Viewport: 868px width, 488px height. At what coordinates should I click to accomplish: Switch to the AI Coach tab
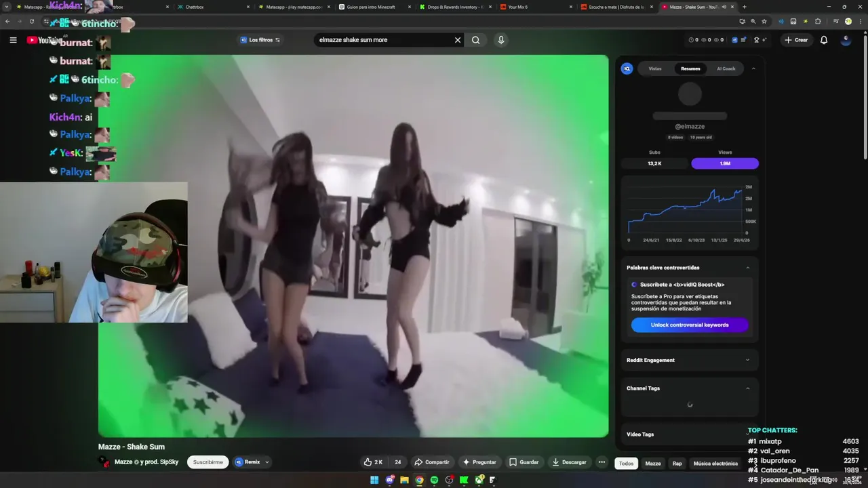coord(726,68)
